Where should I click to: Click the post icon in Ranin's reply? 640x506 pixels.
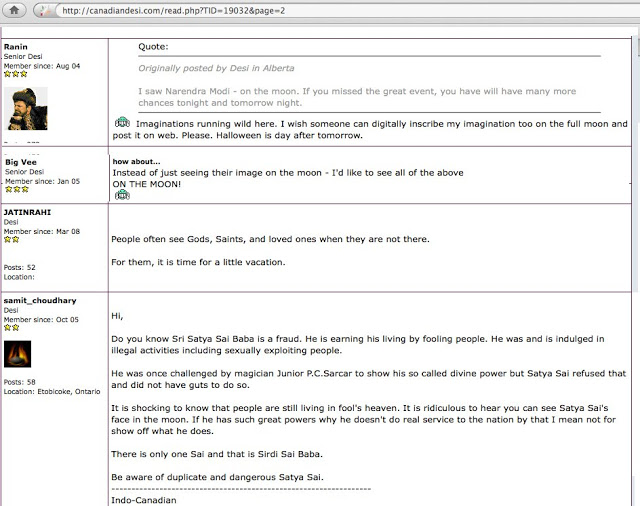point(123,122)
